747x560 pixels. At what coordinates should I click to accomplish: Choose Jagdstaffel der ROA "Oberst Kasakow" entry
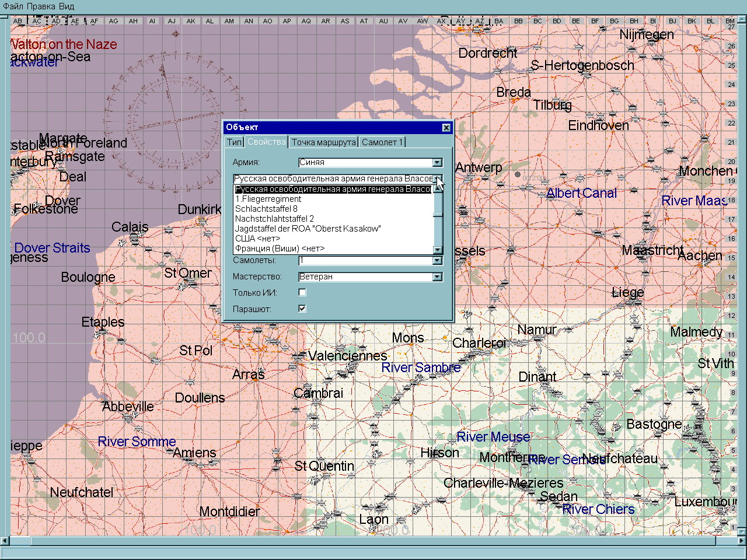(308, 229)
